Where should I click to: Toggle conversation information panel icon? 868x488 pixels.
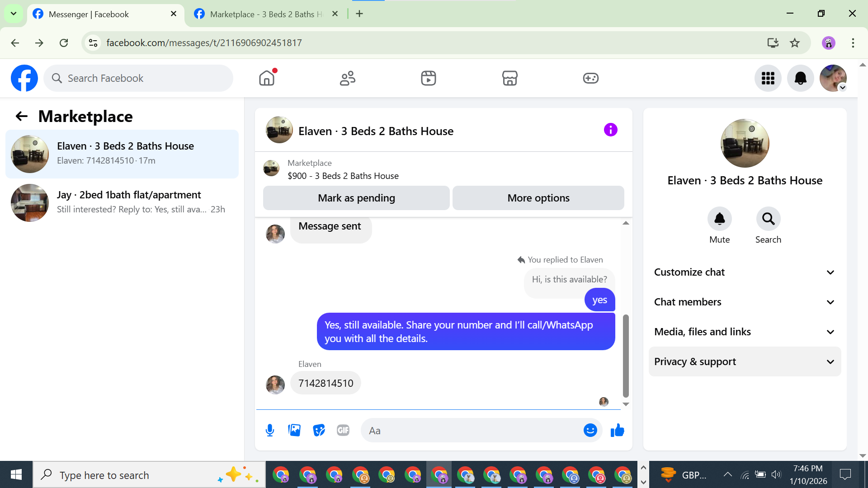point(610,130)
